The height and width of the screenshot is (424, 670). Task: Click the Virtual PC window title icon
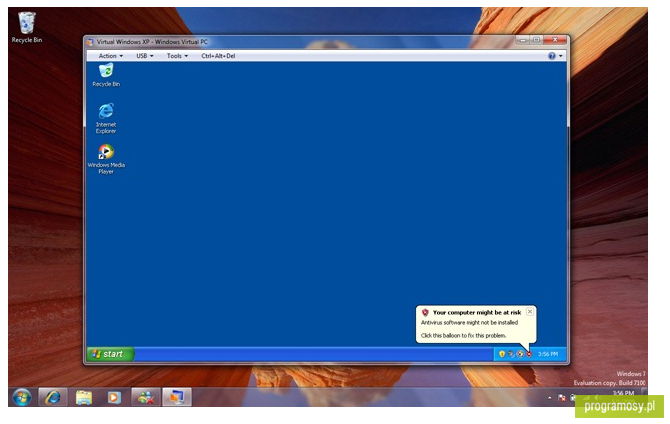(x=90, y=42)
